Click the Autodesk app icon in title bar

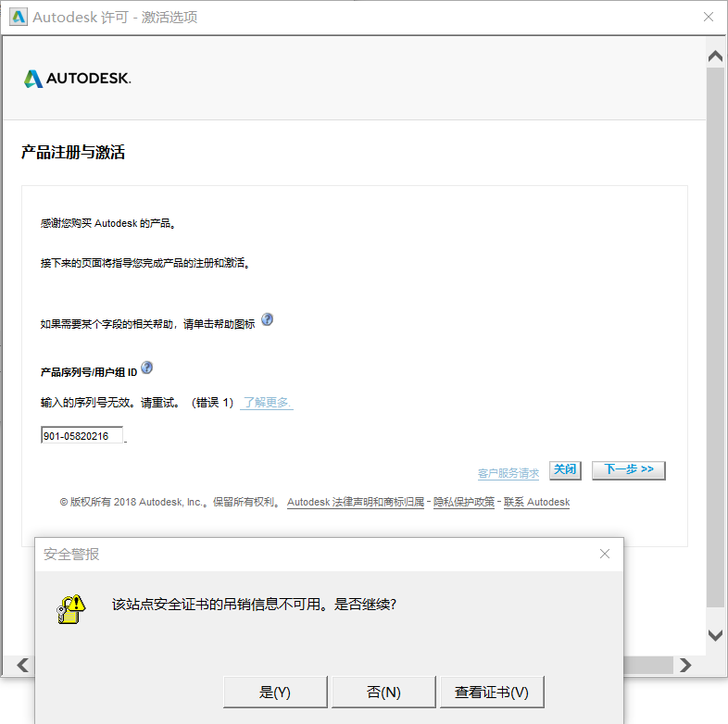click(19, 18)
